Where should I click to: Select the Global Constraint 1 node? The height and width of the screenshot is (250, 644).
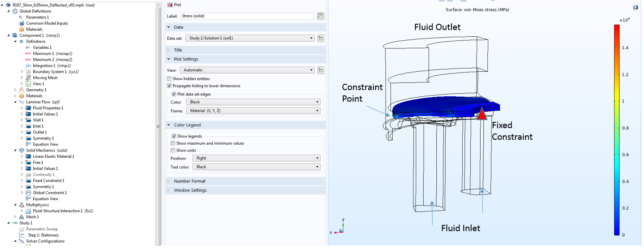[49, 193]
